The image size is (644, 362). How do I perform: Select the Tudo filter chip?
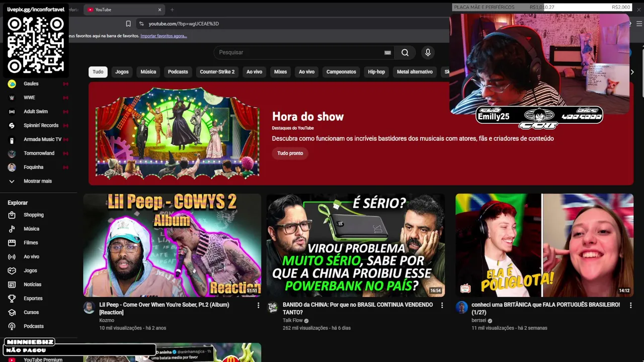(x=98, y=72)
